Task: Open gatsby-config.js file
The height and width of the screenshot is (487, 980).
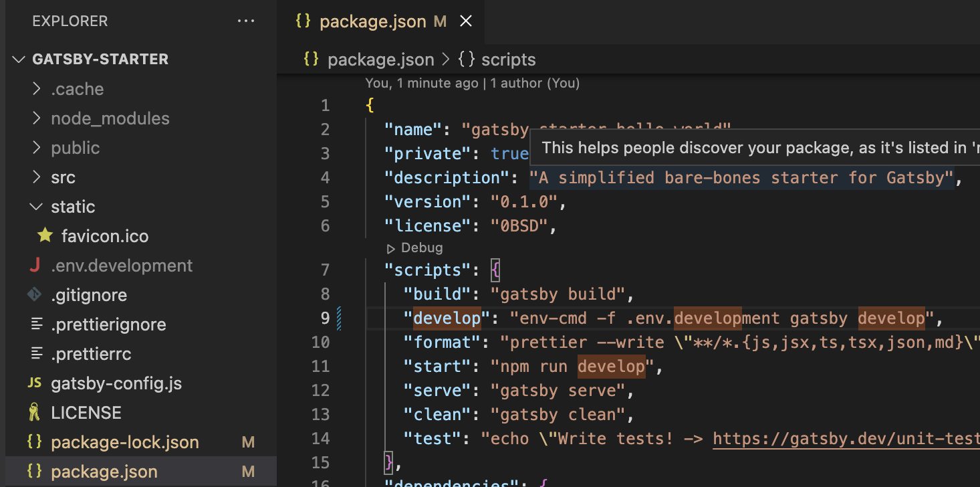Action: click(x=116, y=383)
